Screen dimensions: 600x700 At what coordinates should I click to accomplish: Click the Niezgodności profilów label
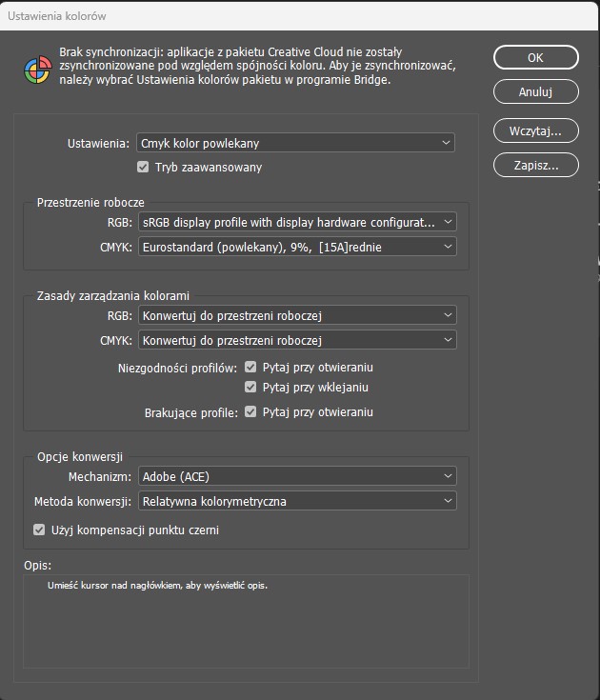(177, 369)
